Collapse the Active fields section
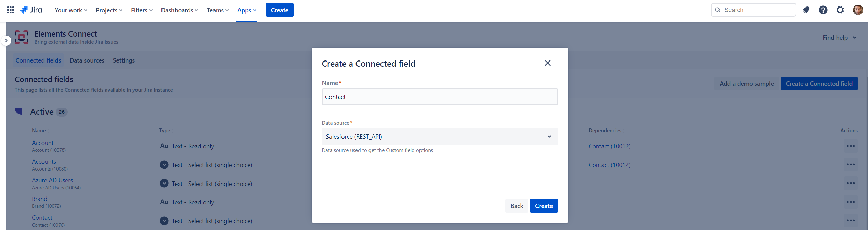This screenshot has width=868, height=230. tap(18, 111)
